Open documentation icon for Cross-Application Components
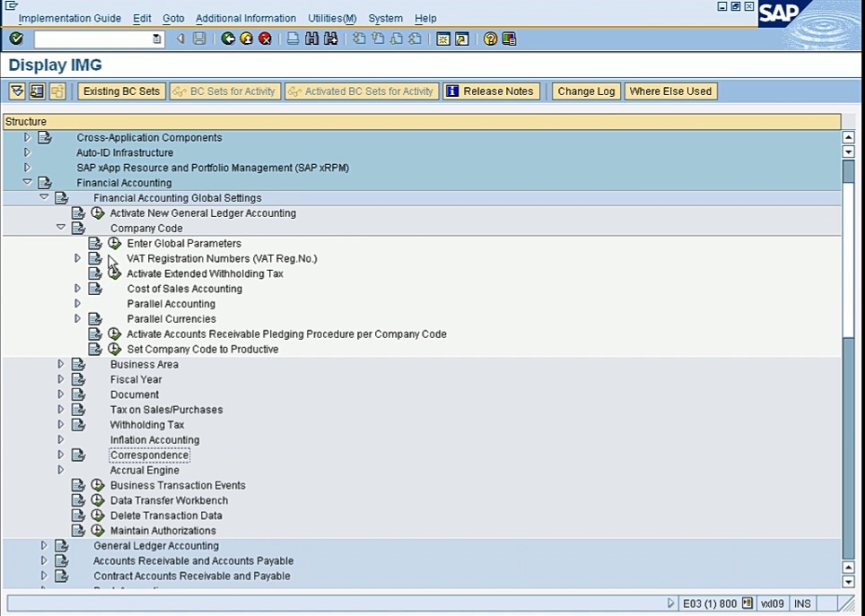Screen dimensions: 865x616 coord(45,137)
